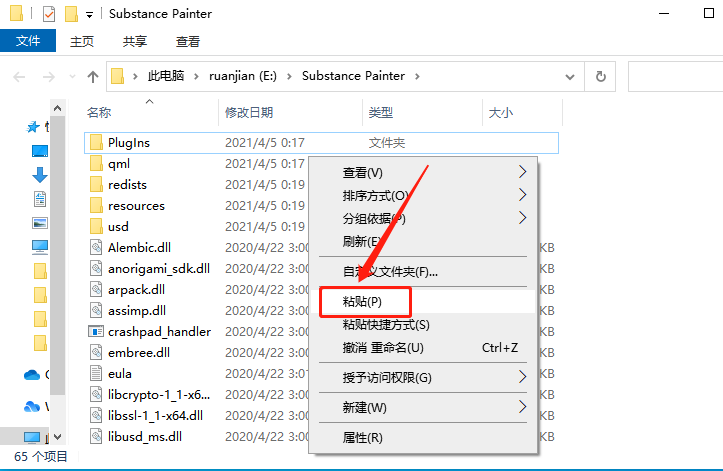
Task: Open Documents from the sidebar icon
Action: (40, 199)
